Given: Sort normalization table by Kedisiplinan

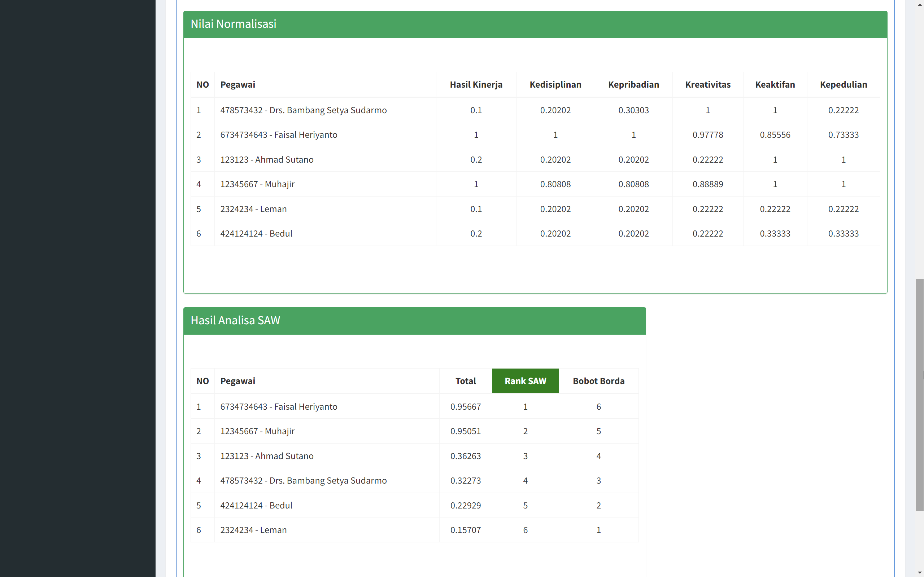Looking at the screenshot, I should [x=555, y=84].
